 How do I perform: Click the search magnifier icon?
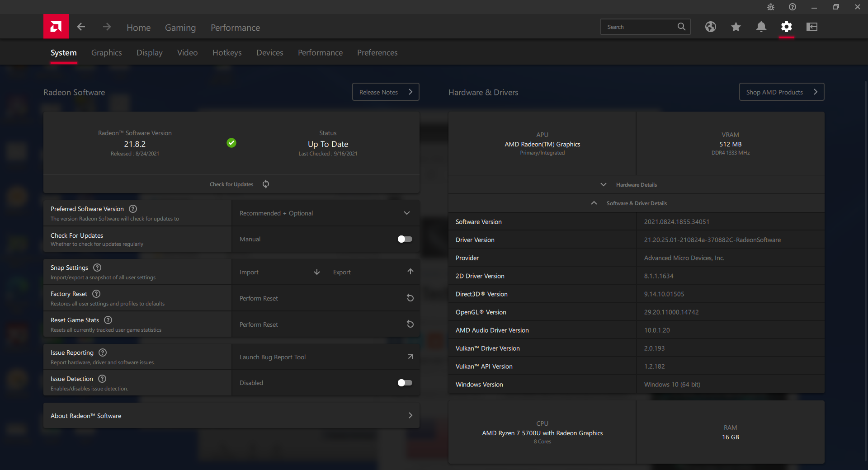tap(681, 27)
